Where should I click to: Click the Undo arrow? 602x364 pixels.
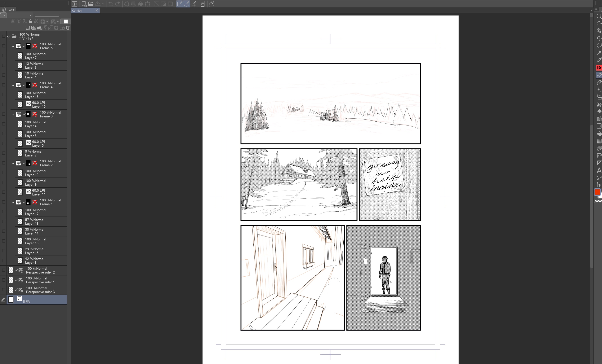click(111, 4)
